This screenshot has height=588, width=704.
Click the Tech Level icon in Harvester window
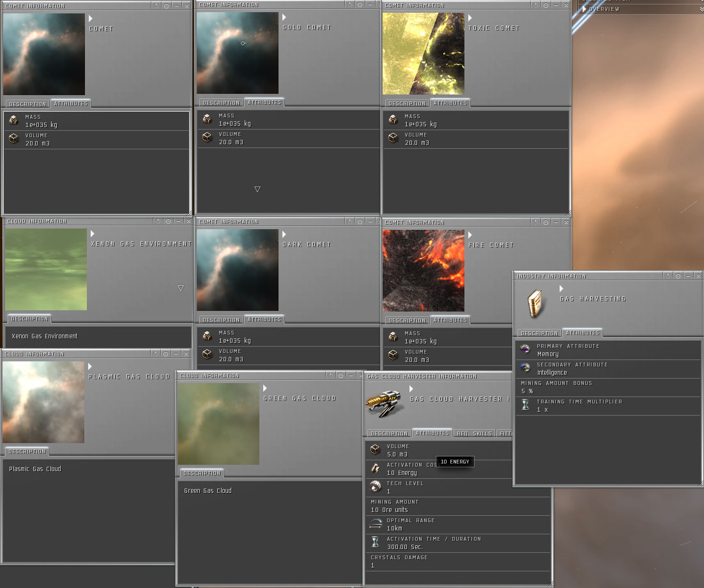click(x=375, y=486)
